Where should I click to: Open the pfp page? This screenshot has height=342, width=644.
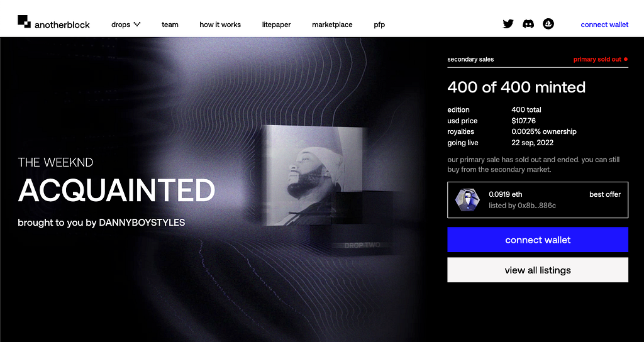tap(379, 25)
